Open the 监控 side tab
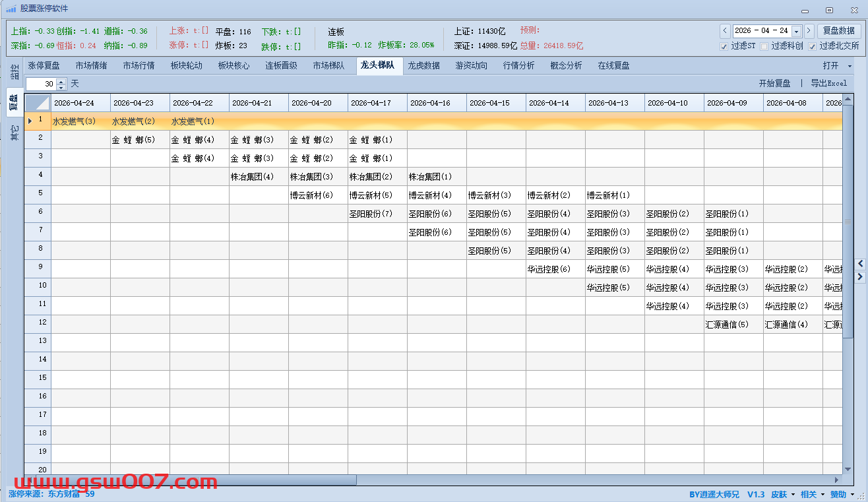This screenshot has height=502, width=868. pyautogui.click(x=14, y=72)
